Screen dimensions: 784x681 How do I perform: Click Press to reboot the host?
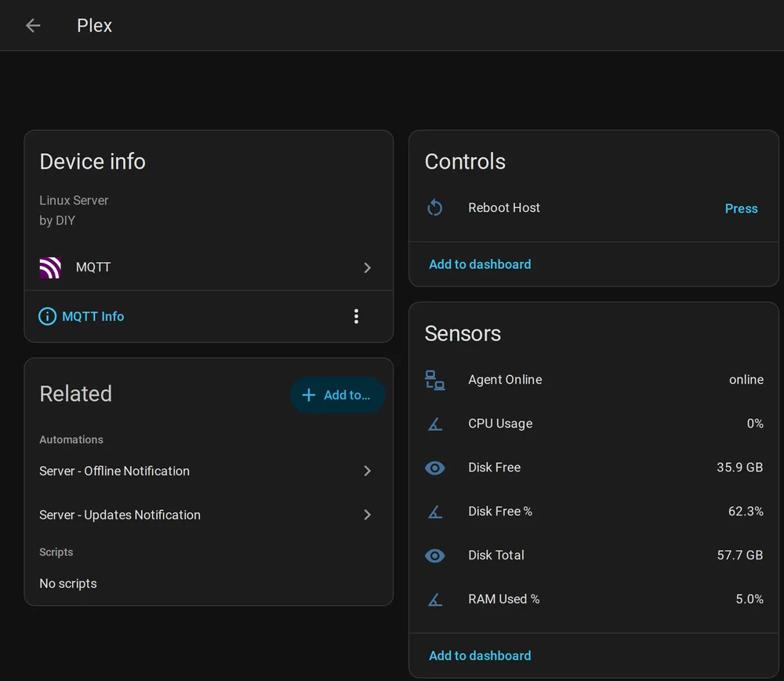coord(741,208)
